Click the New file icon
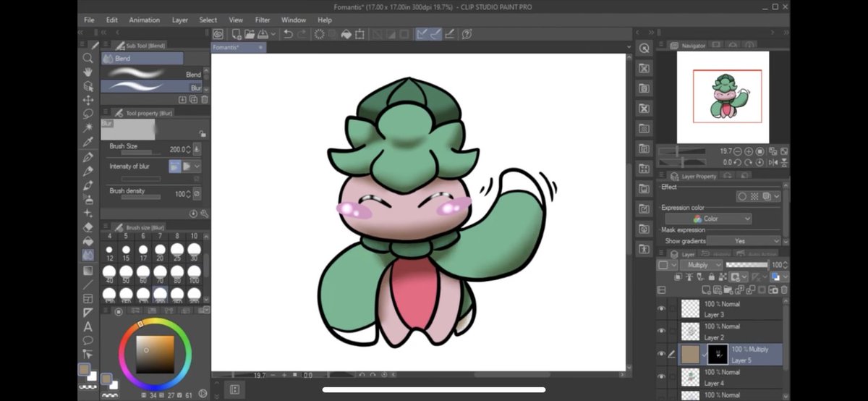868x401 pixels. click(x=237, y=34)
